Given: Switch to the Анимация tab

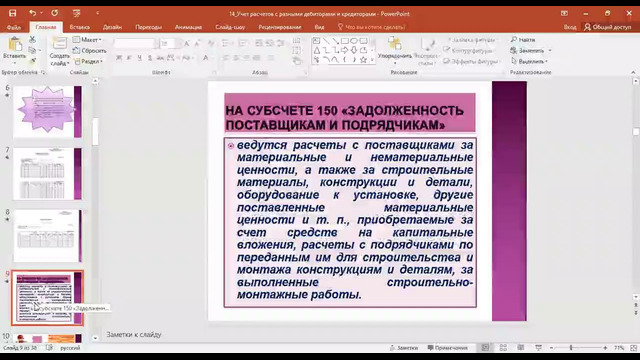Looking at the screenshot, I should [188, 27].
